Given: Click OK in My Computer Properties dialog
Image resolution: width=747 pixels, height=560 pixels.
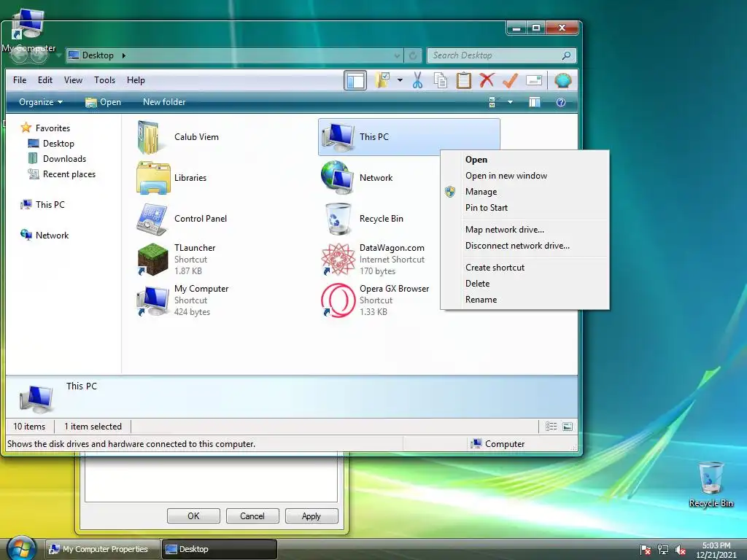Looking at the screenshot, I should point(193,516).
